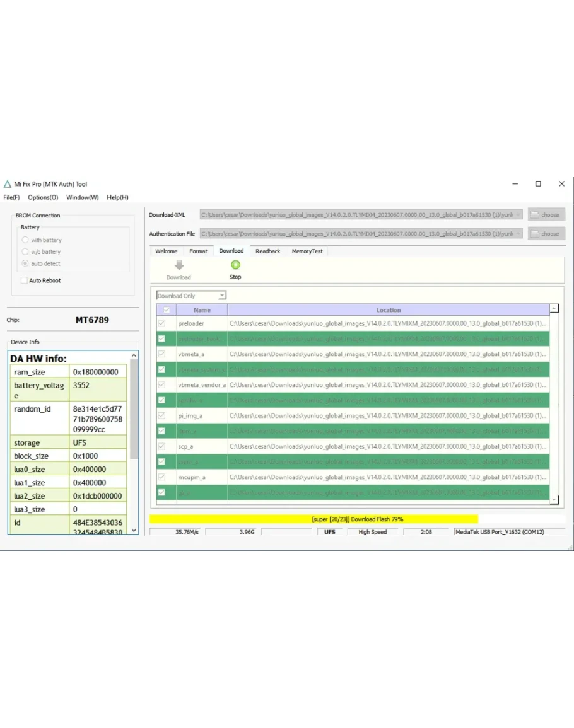Image resolution: width=574 pixels, height=728 pixels.
Task: Toggle the vbmeta_a partition checkbox
Action: tap(161, 354)
